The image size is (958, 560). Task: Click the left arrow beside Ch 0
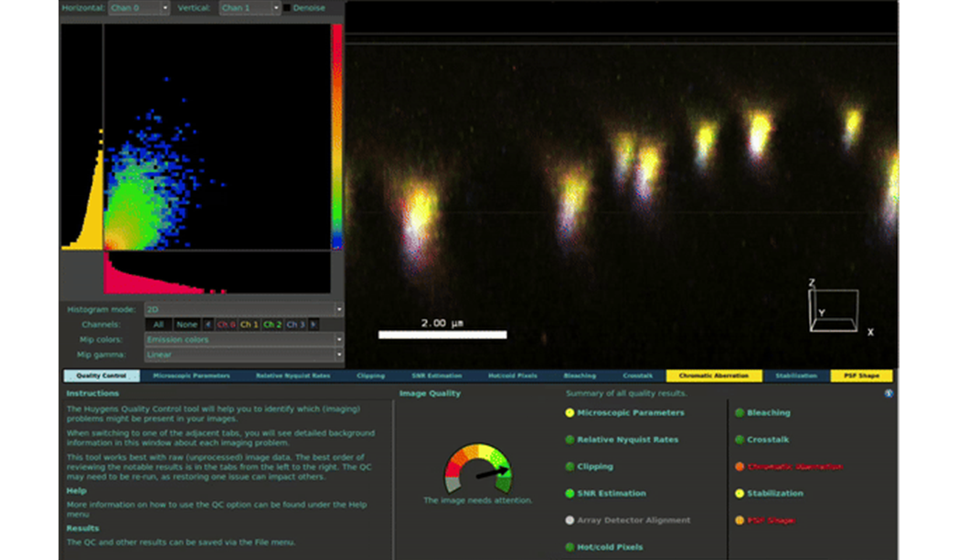click(208, 324)
